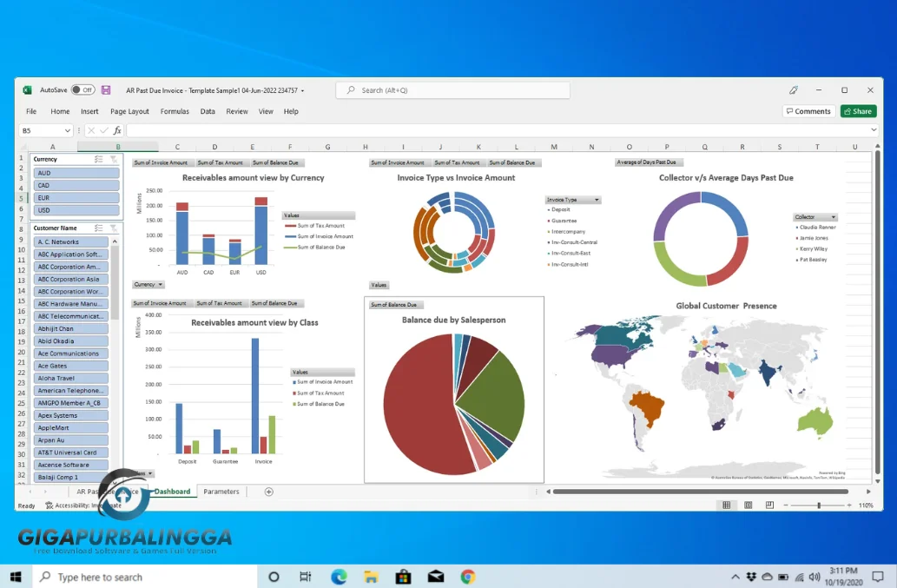Click the Save icon in title bar
The width and height of the screenshot is (897, 588).
click(x=106, y=90)
